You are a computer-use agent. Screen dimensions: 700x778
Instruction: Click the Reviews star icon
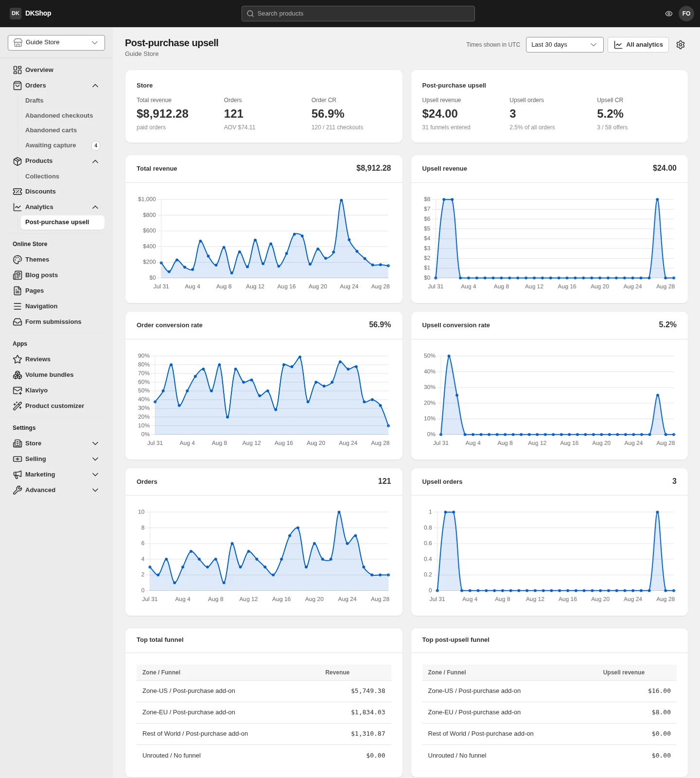(x=17, y=359)
